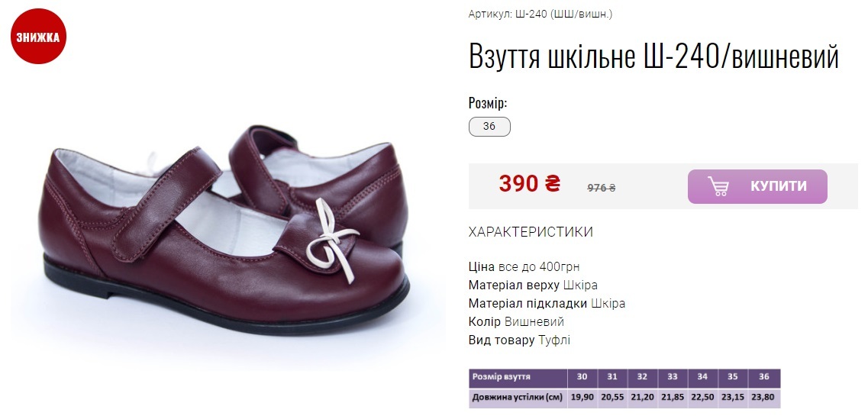
Task: Click the Вишневий color link
Action: tap(534, 322)
